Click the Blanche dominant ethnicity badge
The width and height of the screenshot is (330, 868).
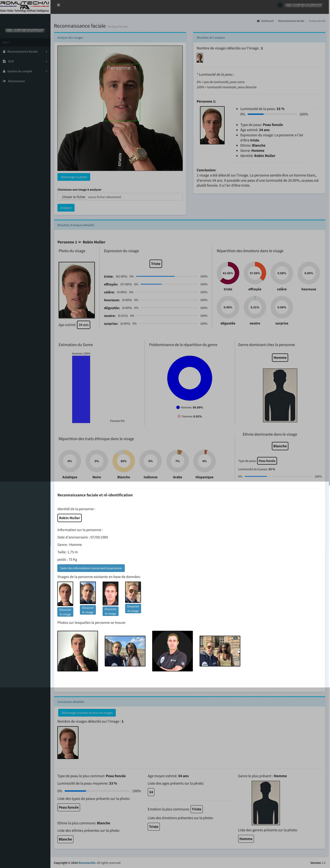tap(280, 446)
